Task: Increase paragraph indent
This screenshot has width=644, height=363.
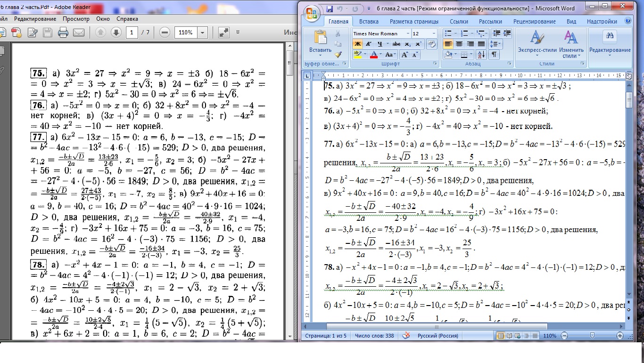Action: click(507, 33)
